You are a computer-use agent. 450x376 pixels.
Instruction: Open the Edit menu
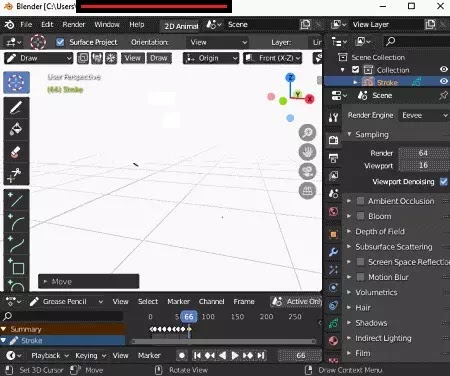pyautogui.click(x=47, y=25)
